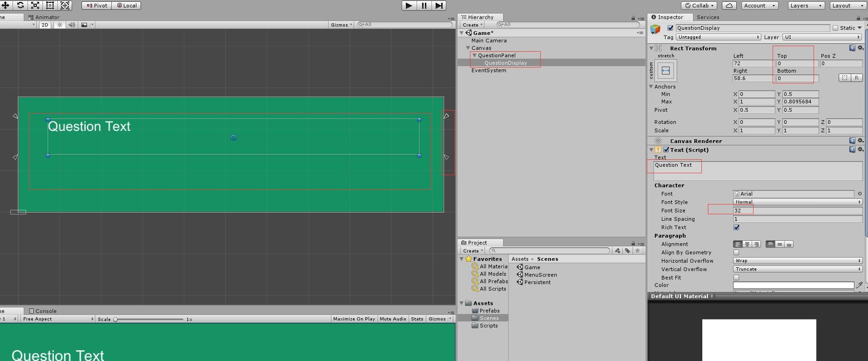The image size is (868, 361).
Task: Pick color with the eyedropper icon
Action: 859,285
